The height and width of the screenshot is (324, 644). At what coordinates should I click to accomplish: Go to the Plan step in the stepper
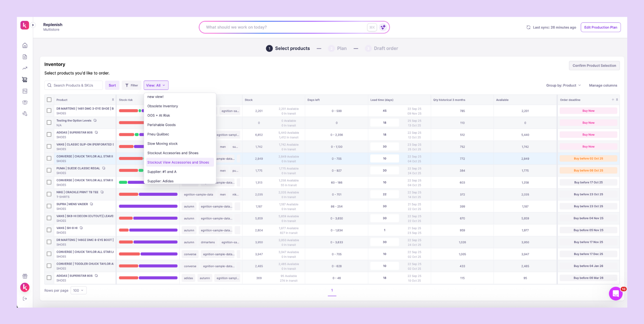[337, 48]
